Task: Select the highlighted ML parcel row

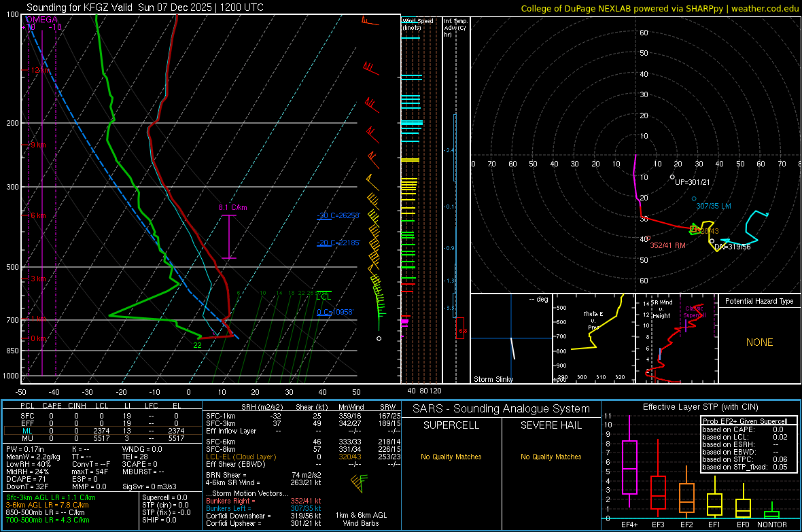Action: pos(102,431)
